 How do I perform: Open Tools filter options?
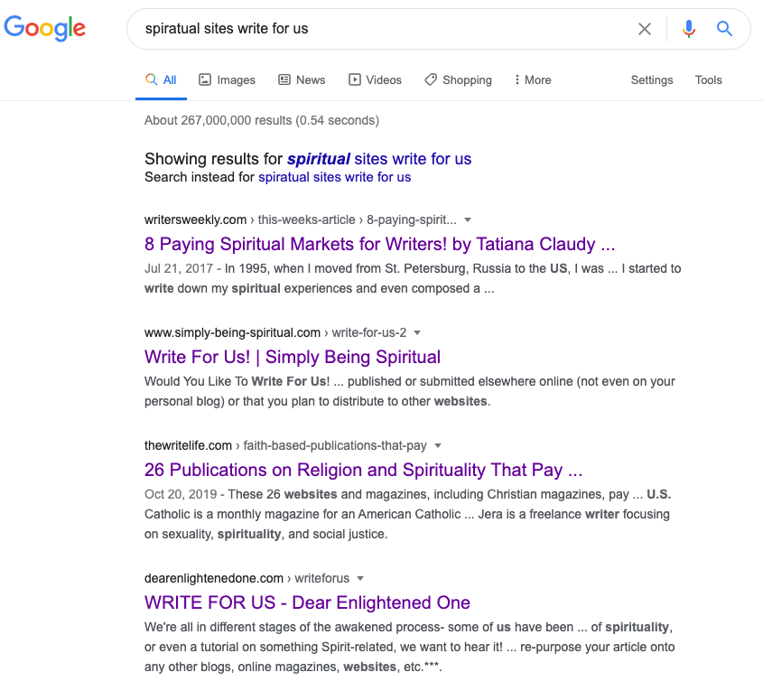tap(708, 79)
